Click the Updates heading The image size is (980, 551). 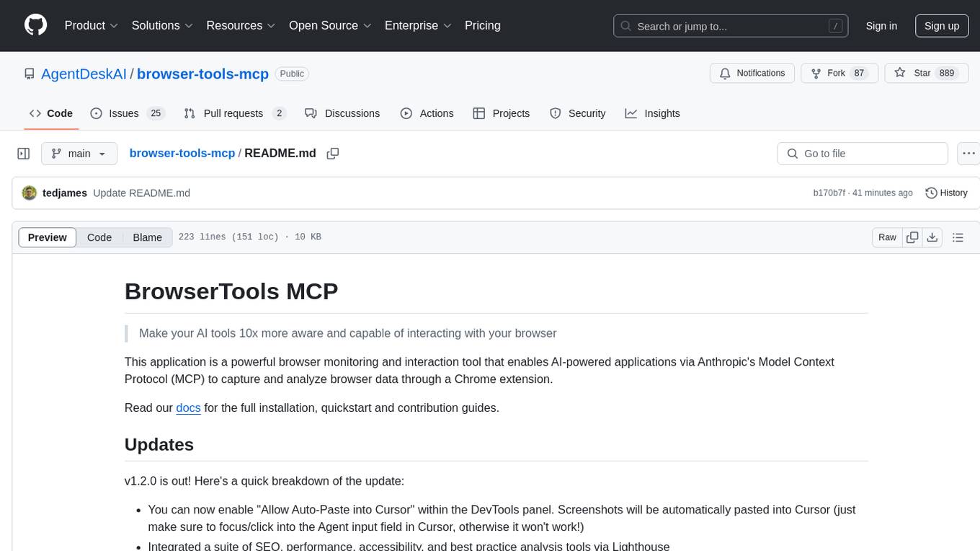coord(159,444)
